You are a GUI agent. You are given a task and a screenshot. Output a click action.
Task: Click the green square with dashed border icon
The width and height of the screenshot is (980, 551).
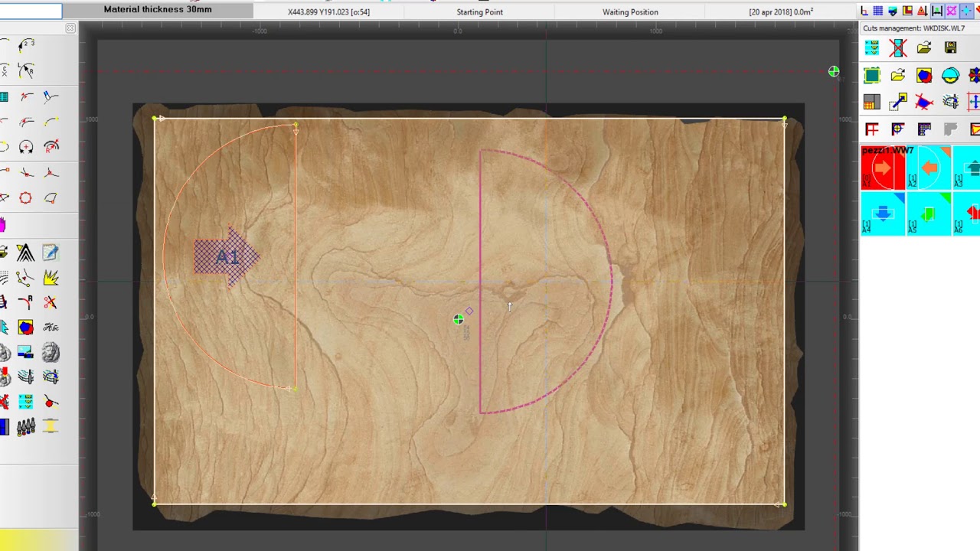click(872, 75)
